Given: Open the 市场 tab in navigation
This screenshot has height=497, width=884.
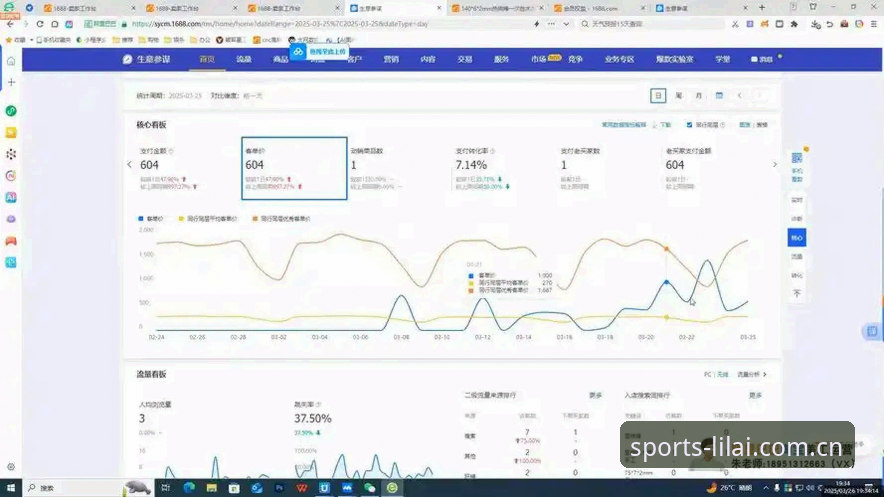Looking at the screenshot, I should [x=538, y=59].
